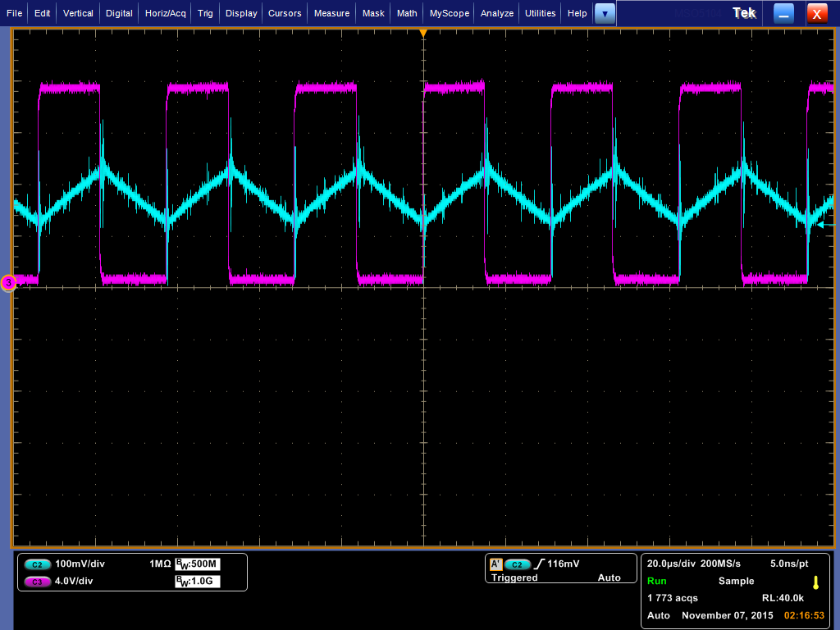This screenshot has height=630, width=840.
Task: Open the Trig menu
Action: (205, 13)
